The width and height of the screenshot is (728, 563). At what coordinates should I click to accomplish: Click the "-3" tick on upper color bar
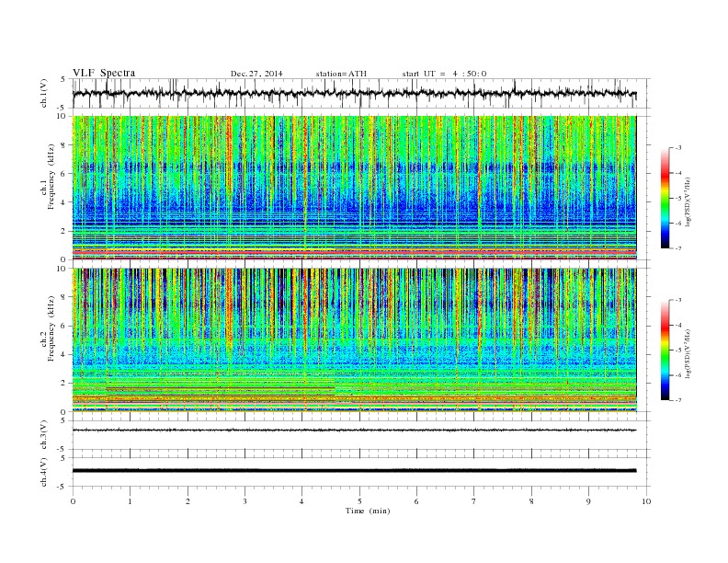[x=678, y=148]
